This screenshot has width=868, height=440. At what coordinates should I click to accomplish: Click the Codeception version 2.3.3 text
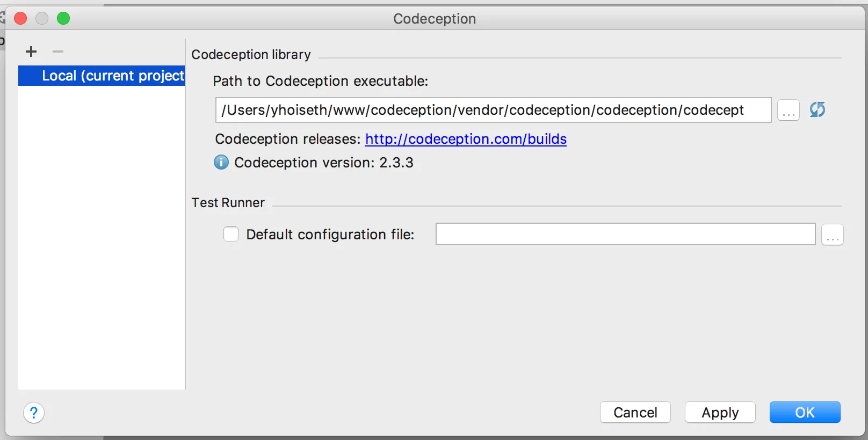(323, 163)
